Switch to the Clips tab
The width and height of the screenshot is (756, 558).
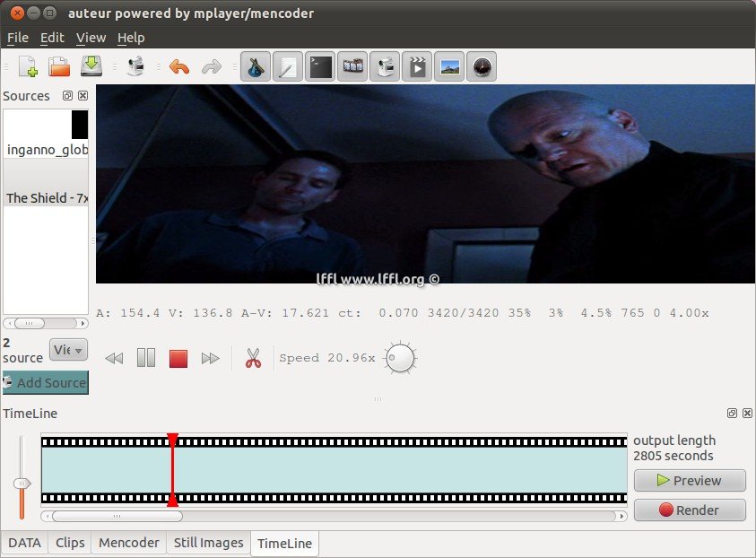70,543
